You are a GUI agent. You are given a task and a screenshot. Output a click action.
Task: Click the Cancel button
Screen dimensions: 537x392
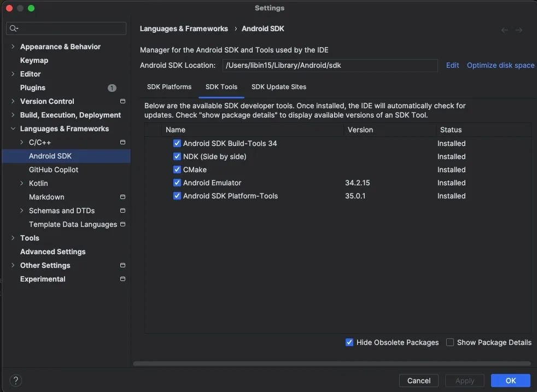tap(418, 381)
